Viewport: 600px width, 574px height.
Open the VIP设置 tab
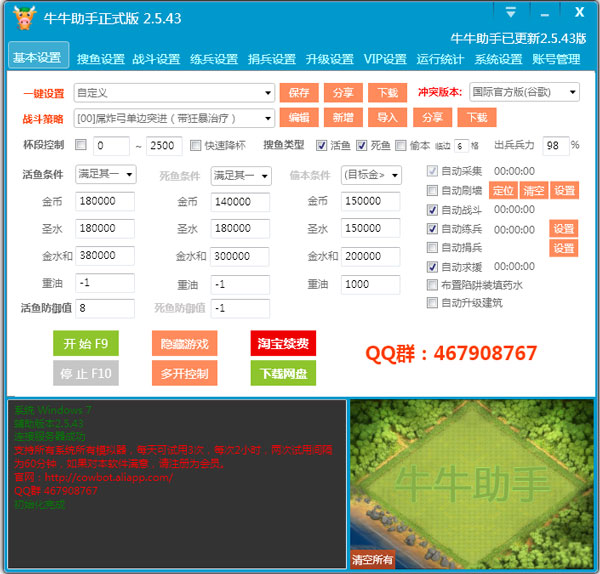[385, 59]
